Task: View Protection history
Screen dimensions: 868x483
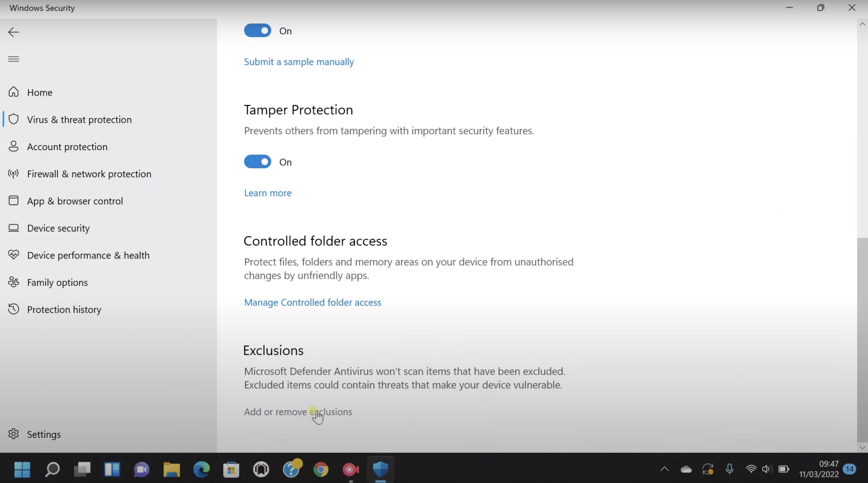Action: point(64,310)
